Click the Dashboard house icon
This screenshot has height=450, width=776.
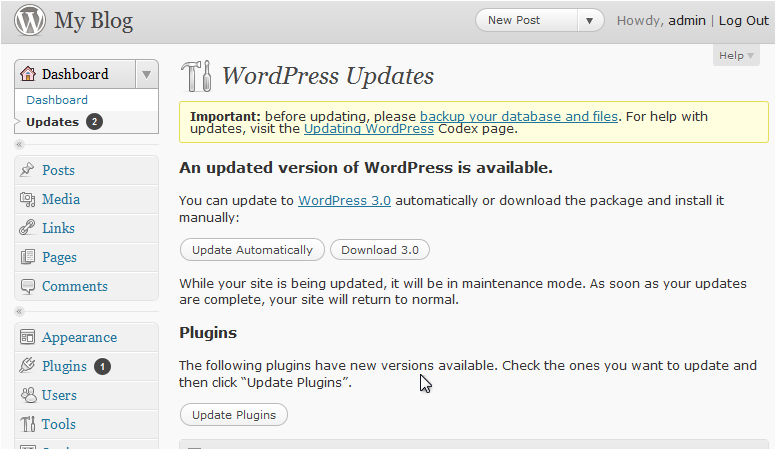[x=28, y=74]
